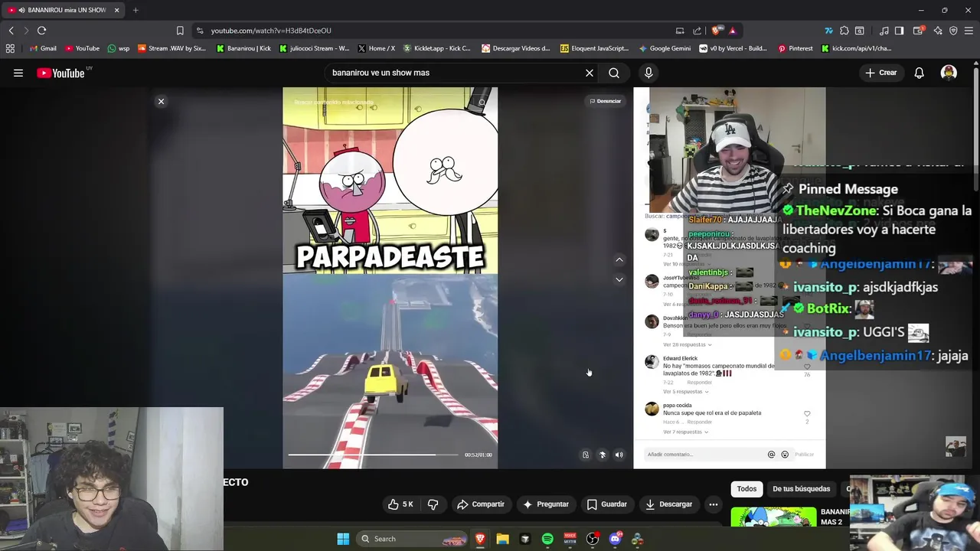Click the clip icon left of auto-scroll
The height and width of the screenshot is (551, 980).
tap(586, 455)
